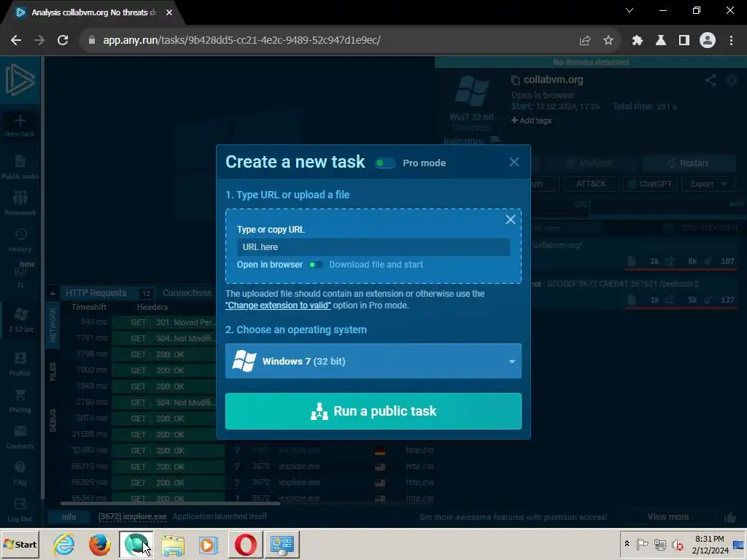Image resolution: width=747 pixels, height=560 pixels.
Task: Select the FILES vertical tab
Action: click(53, 371)
